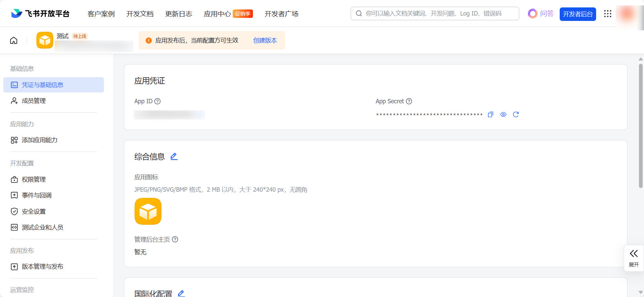Edit 国际化配置 with the pencil icon
Image resolution: width=644 pixels, height=297 pixels.
(x=181, y=293)
